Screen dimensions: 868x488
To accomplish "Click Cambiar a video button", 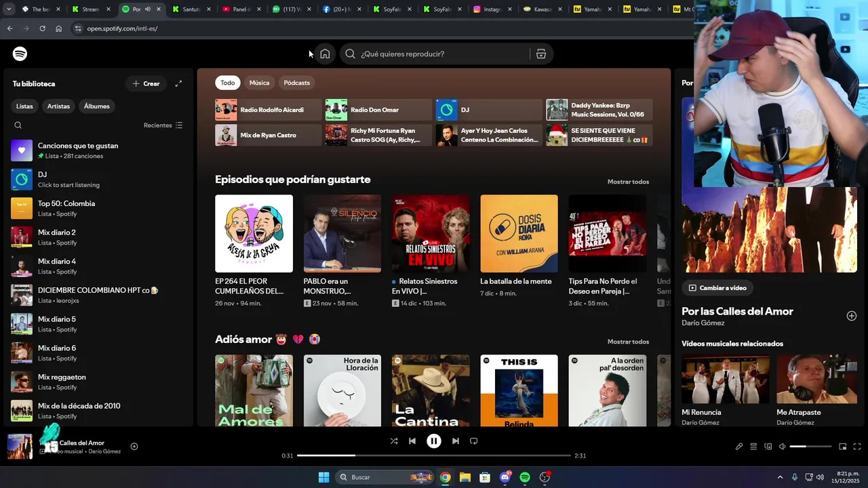I will 717,288.
